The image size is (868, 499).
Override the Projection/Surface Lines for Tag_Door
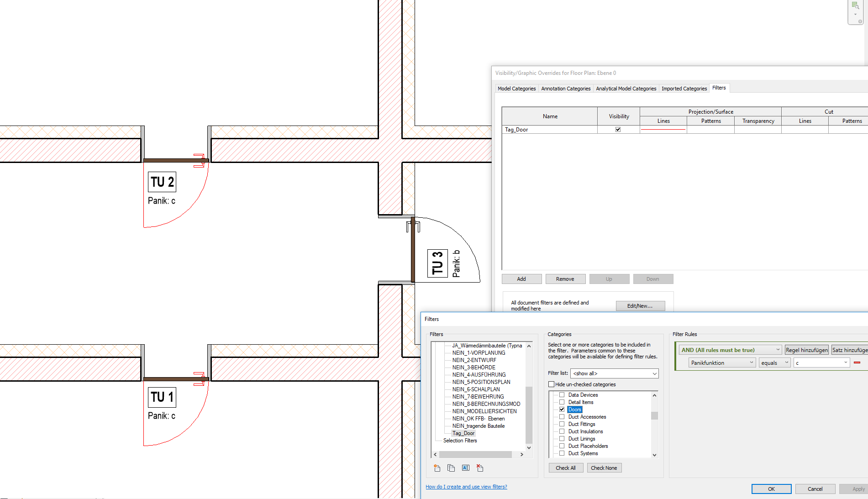pos(663,129)
